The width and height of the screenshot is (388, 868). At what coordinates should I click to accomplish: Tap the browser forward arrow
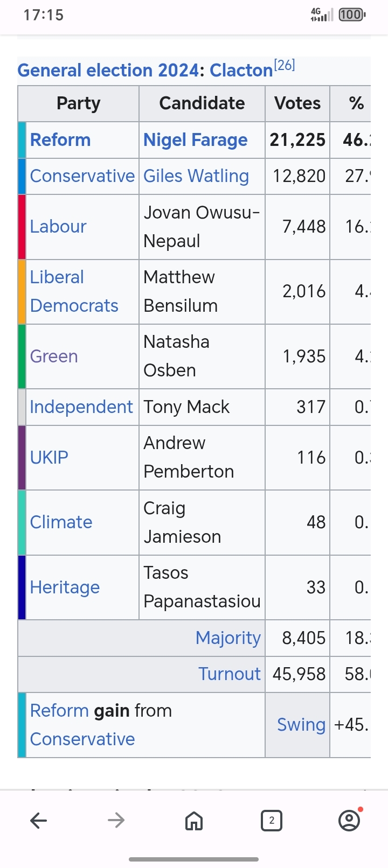point(116,820)
